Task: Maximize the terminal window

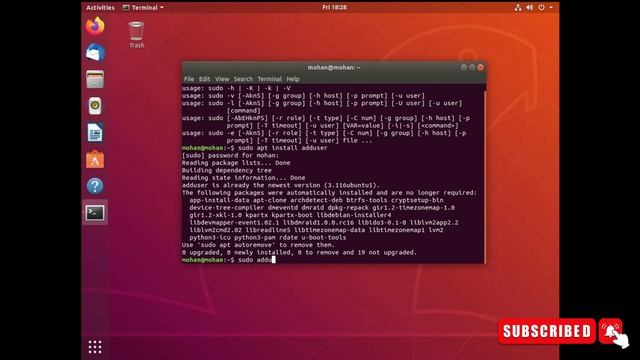Action: pyautogui.click(x=472, y=67)
